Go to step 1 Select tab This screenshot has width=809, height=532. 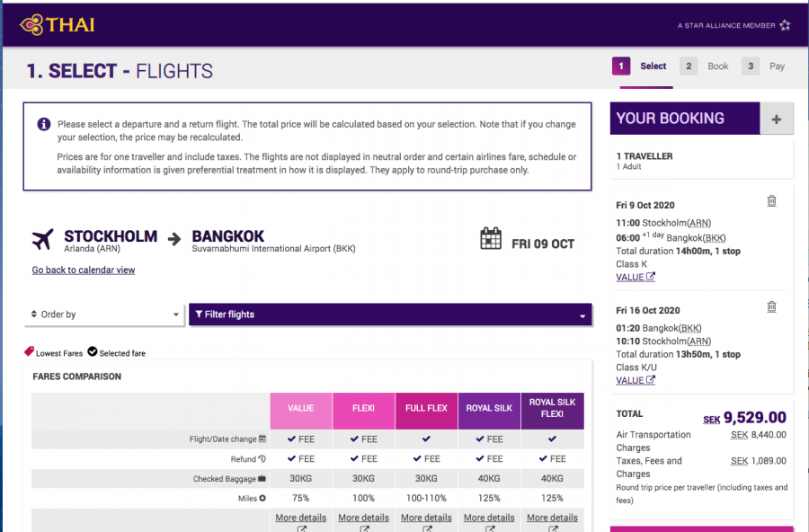(641, 66)
